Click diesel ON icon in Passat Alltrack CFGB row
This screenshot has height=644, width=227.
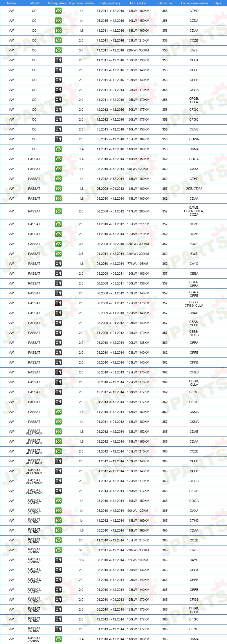coord(58,481)
